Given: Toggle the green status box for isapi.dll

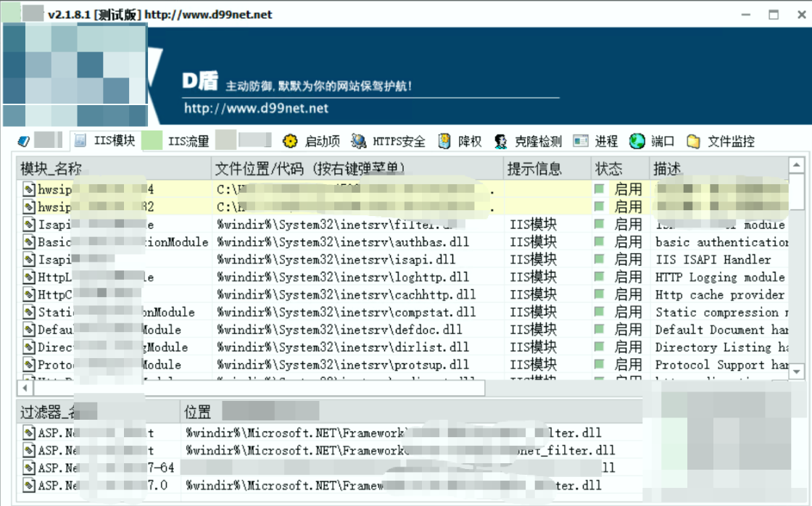Looking at the screenshot, I should click(599, 259).
